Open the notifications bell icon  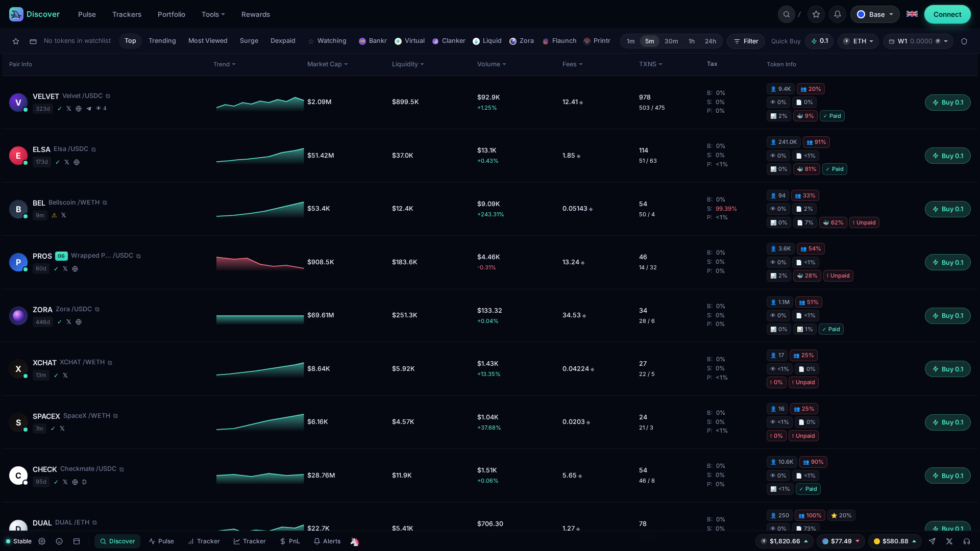coord(838,14)
